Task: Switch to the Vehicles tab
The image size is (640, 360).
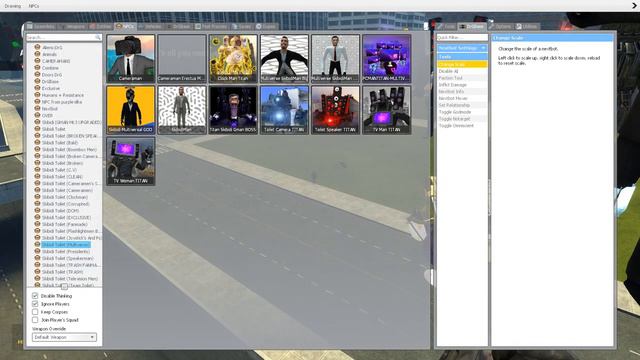Action: [x=151, y=27]
